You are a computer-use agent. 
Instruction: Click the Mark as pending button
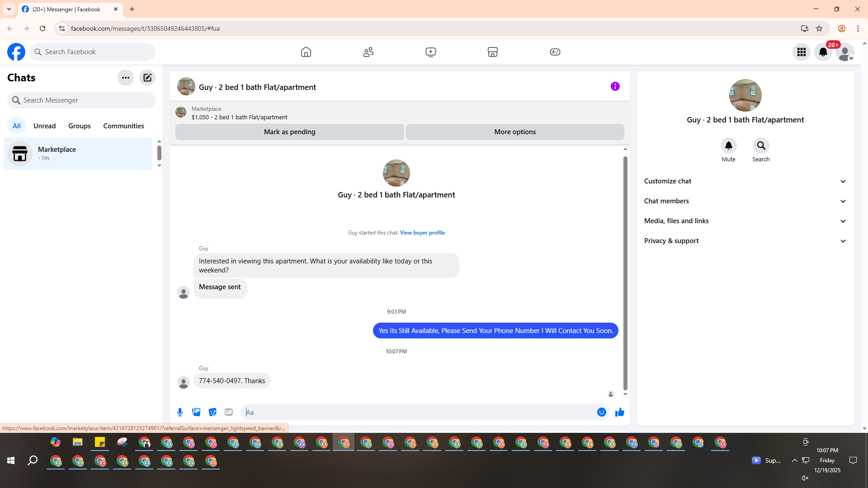289,132
